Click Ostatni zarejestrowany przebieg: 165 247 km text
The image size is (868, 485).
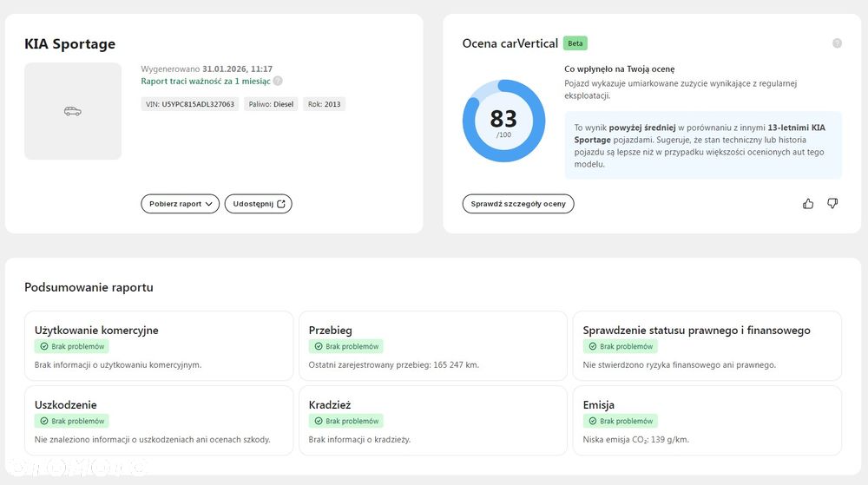(393, 365)
